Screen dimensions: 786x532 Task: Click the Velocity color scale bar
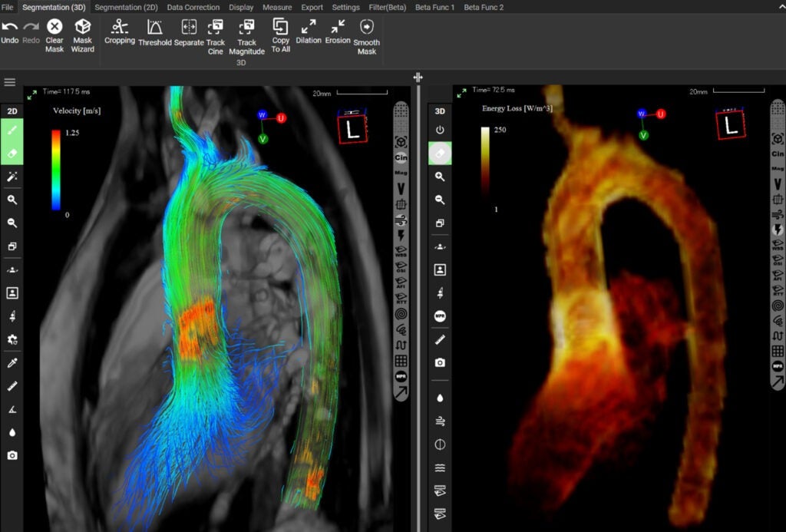(x=56, y=170)
